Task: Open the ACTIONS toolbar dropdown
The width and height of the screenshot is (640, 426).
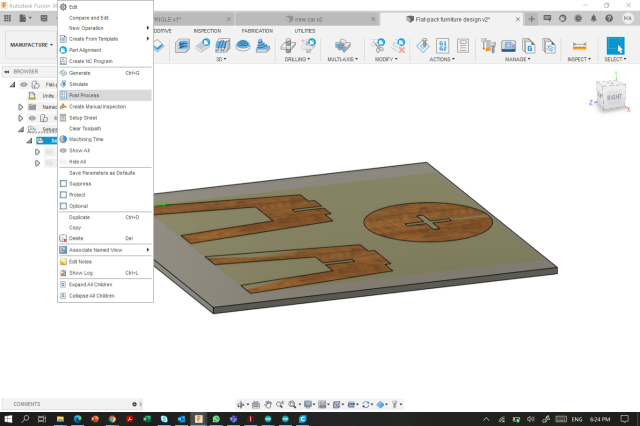Action: (441, 59)
